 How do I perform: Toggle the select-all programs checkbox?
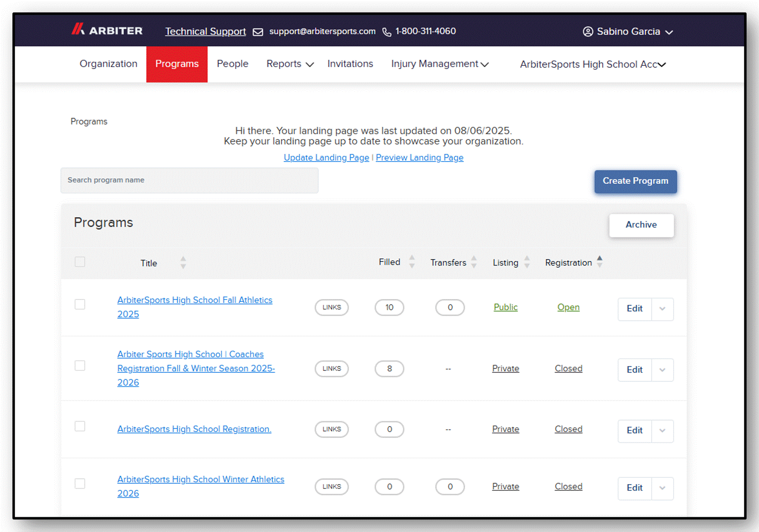pyautogui.click(x=80, y=262)
